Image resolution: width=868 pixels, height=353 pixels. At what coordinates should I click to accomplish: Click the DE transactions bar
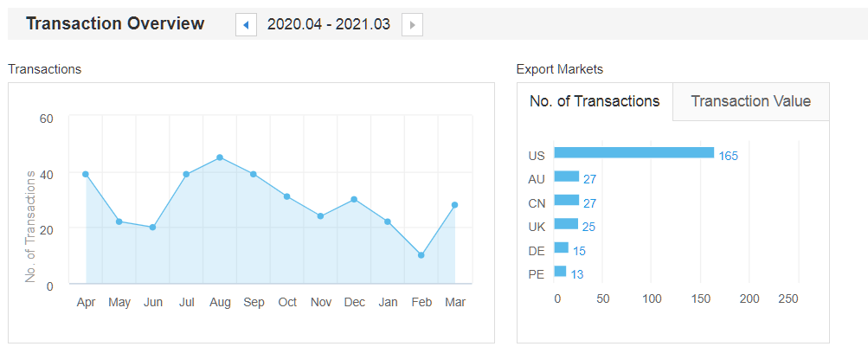pos(561,247)
